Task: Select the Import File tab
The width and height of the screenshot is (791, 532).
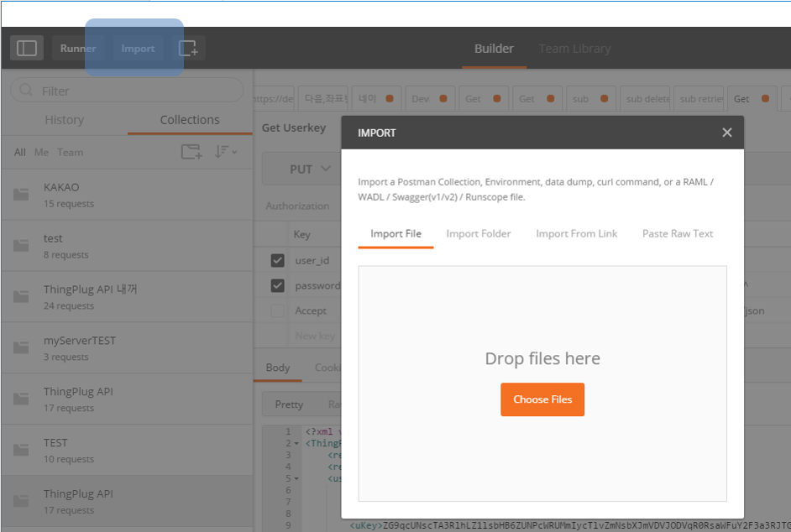Action: click(x=396, y=234)
